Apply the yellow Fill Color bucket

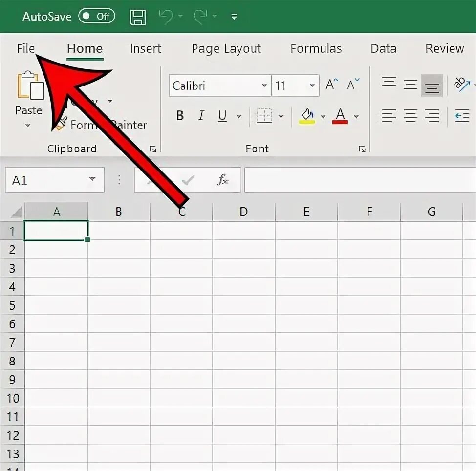307,116
